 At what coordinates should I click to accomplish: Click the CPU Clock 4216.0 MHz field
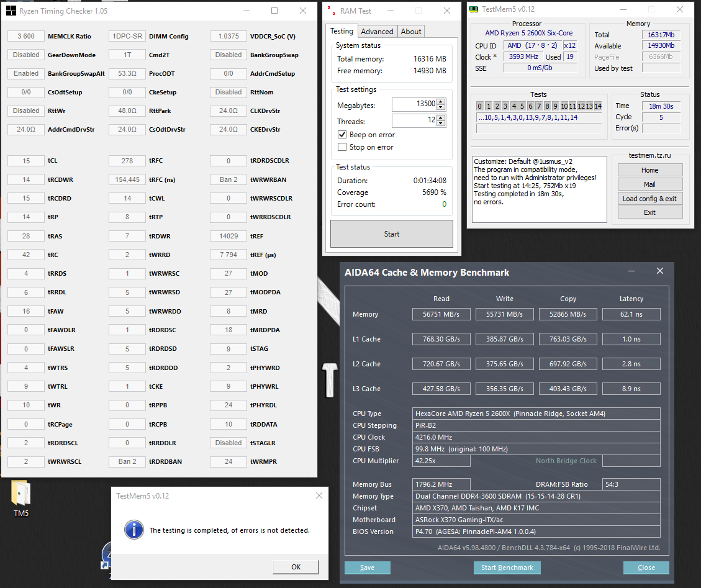536,437
